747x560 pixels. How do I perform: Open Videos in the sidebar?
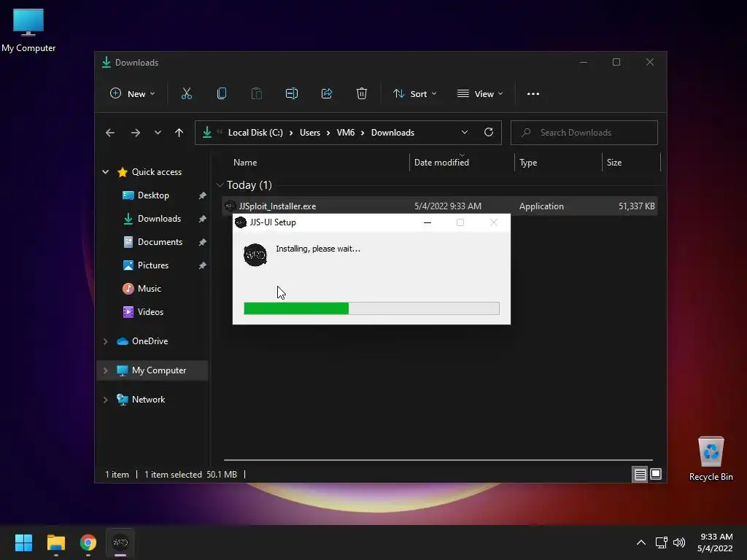[x=150, y=312]
